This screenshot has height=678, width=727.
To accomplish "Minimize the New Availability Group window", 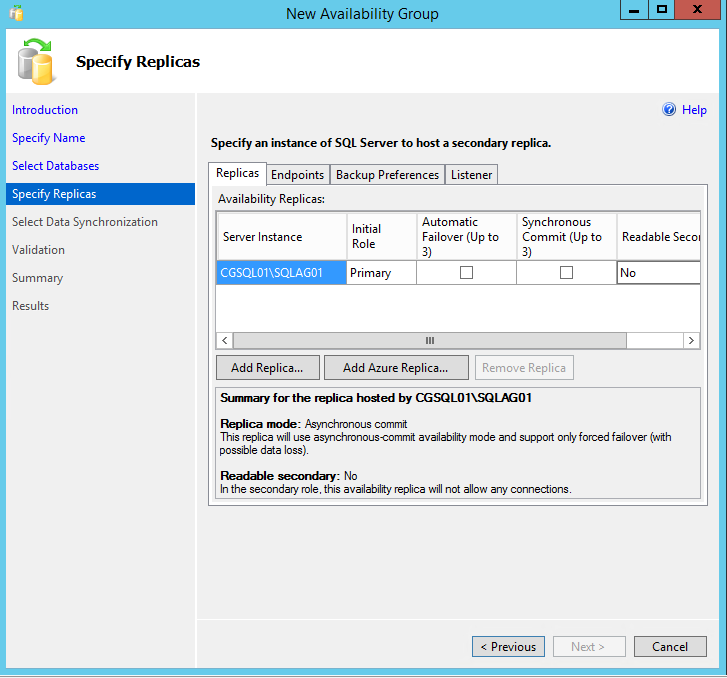I will pyautogui.click(x=634, y=10).
